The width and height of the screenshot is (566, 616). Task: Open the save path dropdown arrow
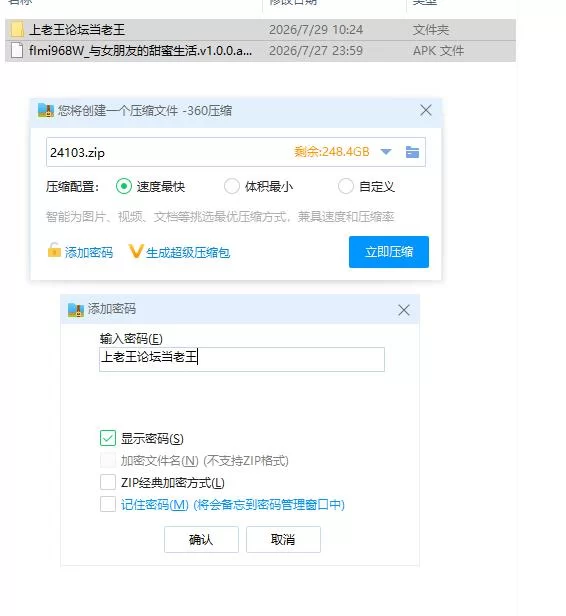(x=386, y=152)
